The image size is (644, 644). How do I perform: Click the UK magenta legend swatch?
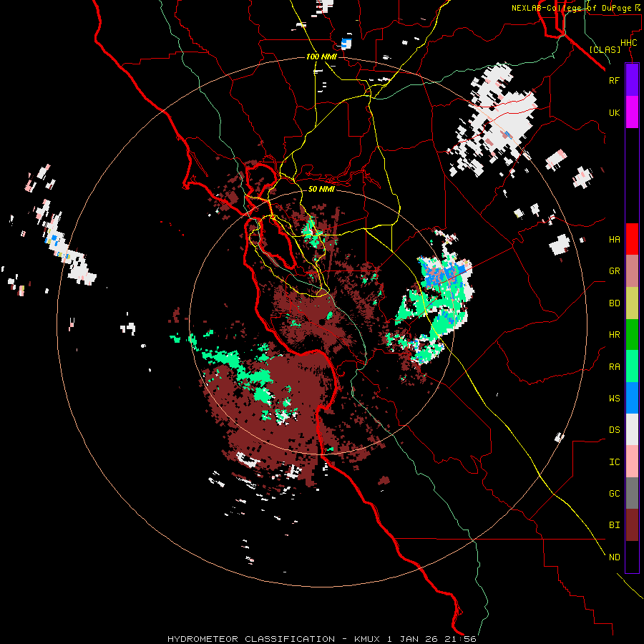632,112
